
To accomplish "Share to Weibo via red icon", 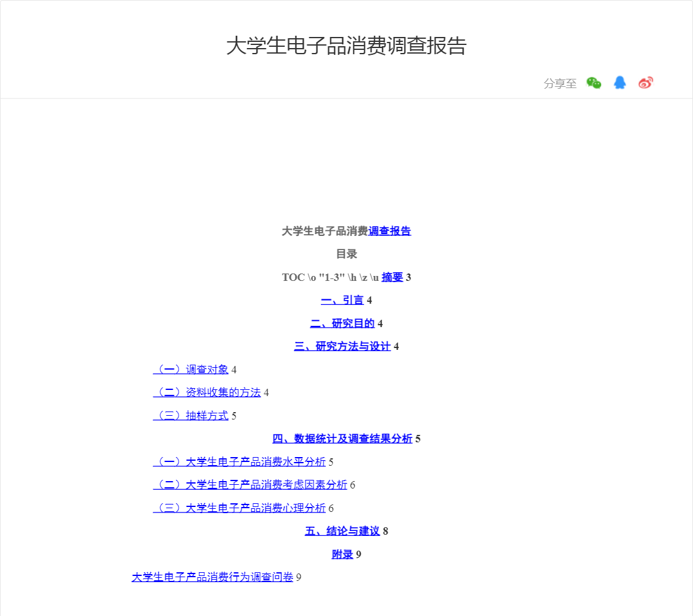I will 646,83.
